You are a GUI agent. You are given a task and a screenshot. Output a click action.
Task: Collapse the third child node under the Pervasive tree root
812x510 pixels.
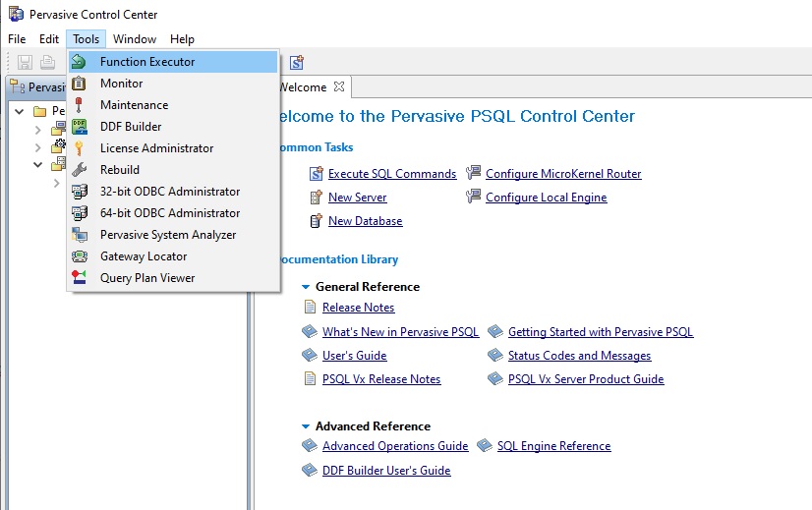tap(37, 165)
